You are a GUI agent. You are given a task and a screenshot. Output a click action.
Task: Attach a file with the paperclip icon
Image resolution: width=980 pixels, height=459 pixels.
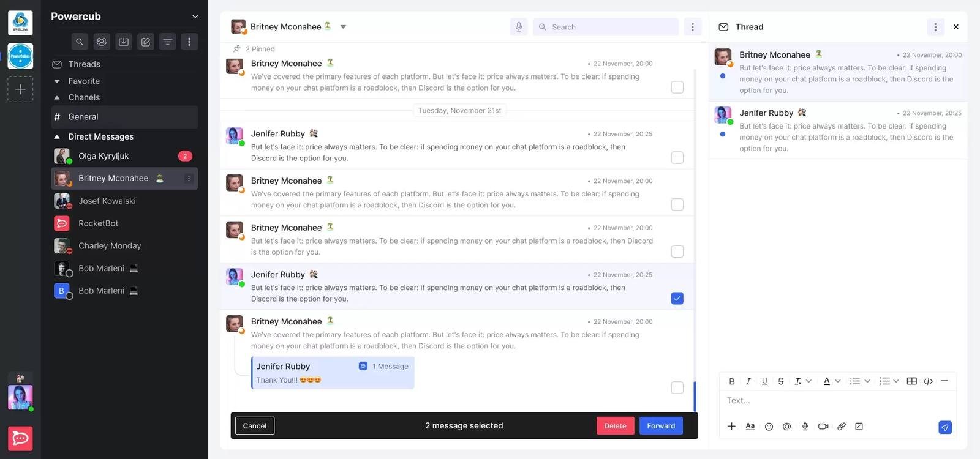pos(842,427)
